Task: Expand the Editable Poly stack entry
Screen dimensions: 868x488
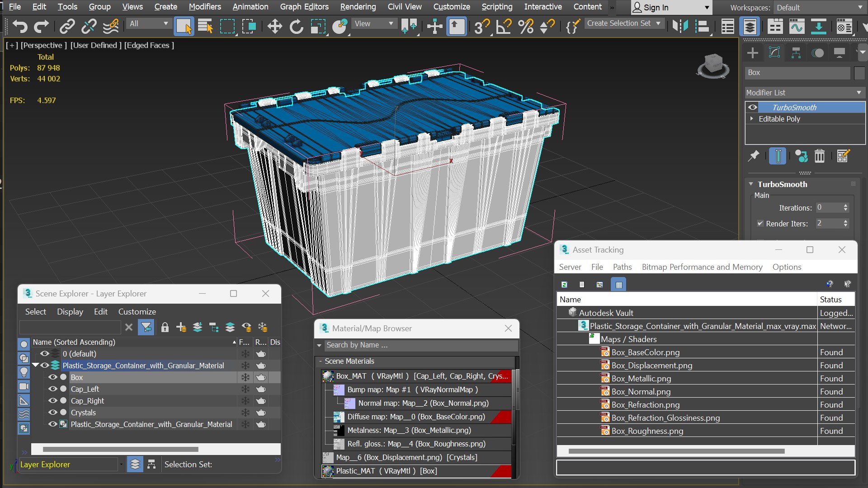Action: pos(752,119)
